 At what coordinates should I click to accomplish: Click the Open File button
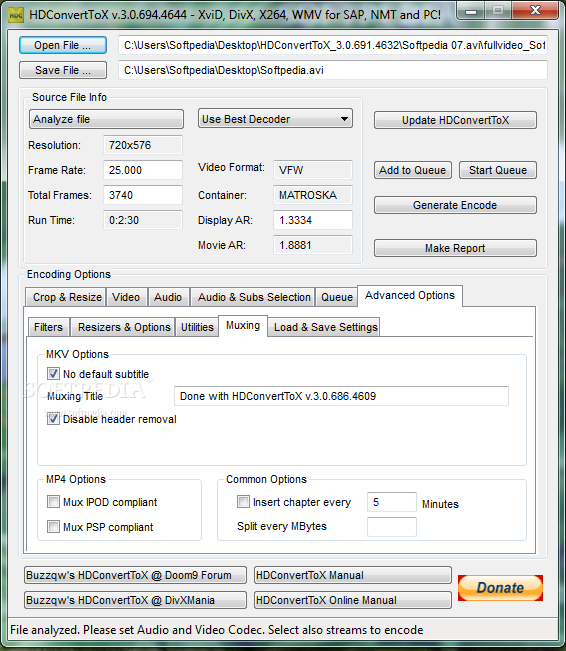63,45
